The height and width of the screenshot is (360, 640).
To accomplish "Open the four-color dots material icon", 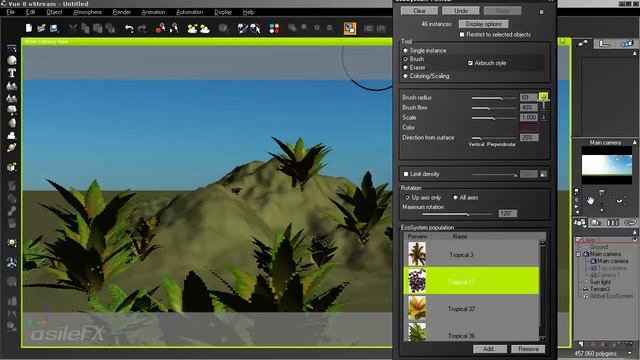I will (x=274, y=29).
